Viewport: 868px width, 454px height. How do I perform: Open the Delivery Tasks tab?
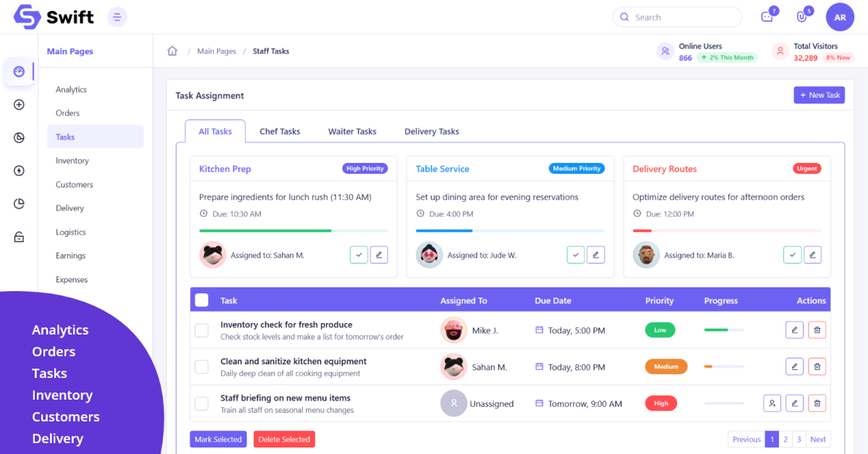(x=431, y=131)
